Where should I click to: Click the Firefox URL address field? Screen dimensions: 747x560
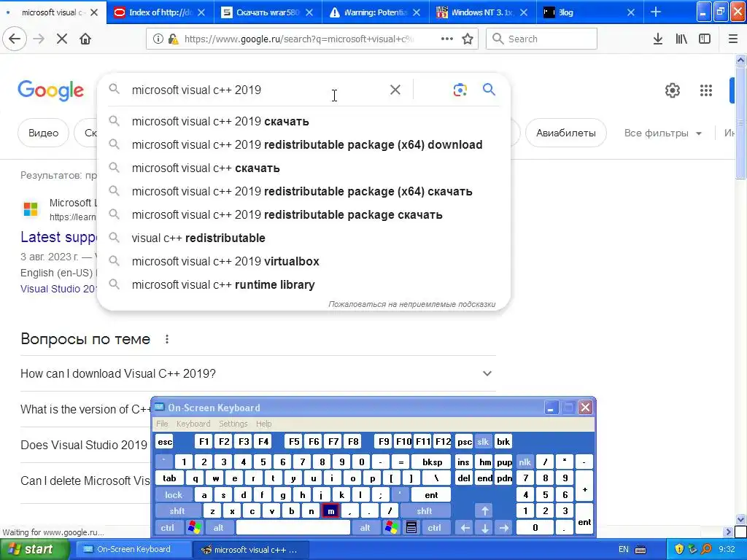pyautogui.click(x=298, y=39)
